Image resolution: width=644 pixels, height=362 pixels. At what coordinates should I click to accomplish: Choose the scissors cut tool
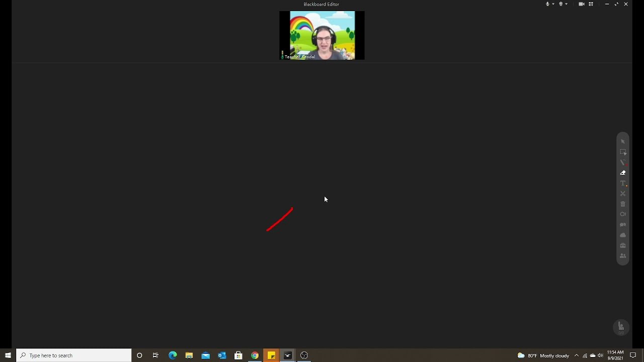click(623, 194)
